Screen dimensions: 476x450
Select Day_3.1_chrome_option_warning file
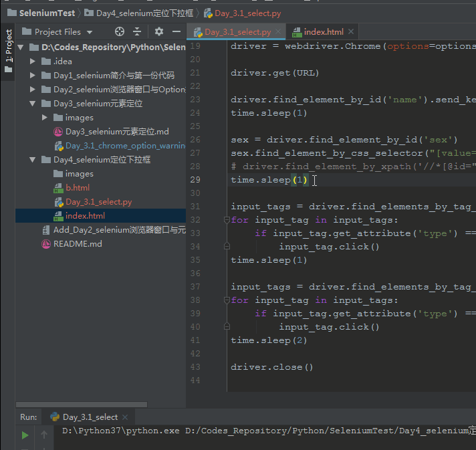pos(126,146)
